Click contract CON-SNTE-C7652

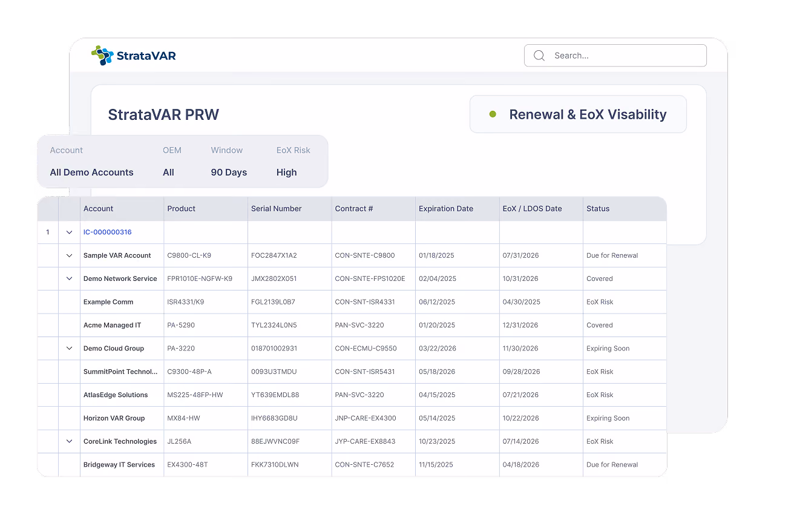click(364, 465)
